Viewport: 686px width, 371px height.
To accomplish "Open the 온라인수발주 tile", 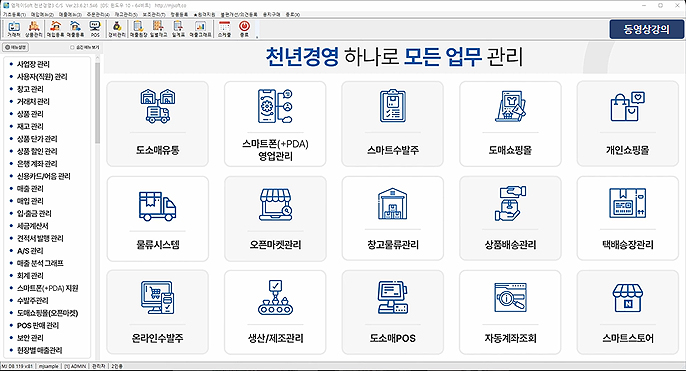I will tap(158, 312).
